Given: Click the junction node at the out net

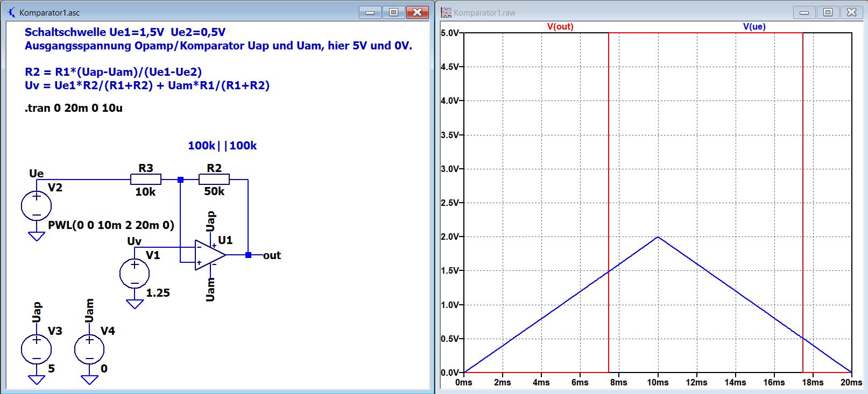Looking at the screenshot, I should [x=248, y=255].
